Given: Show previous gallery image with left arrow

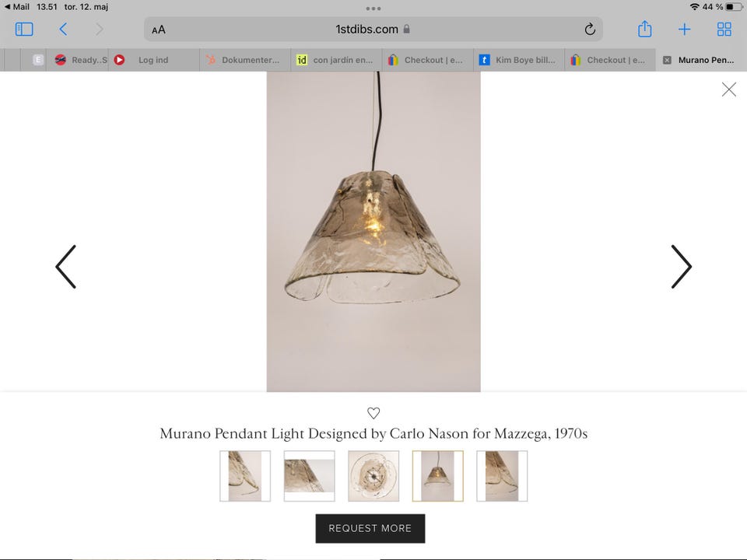Looking at the screenshot, I should click(65, 267).
